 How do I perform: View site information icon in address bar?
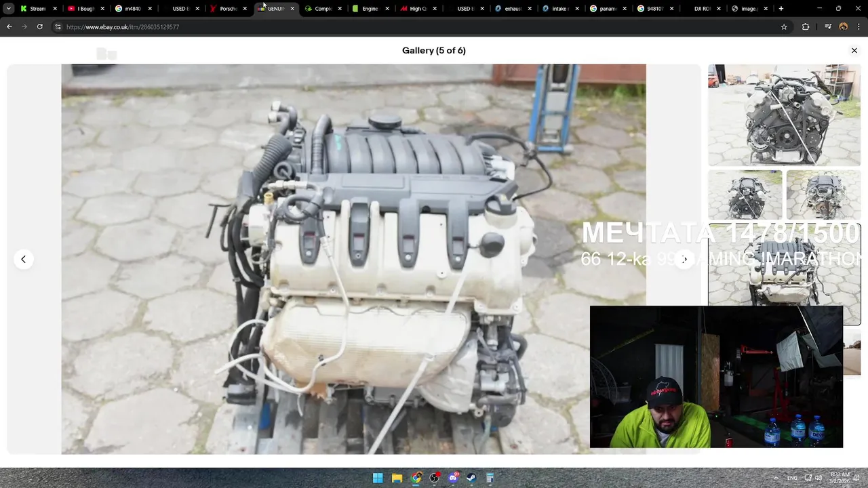click(58, 26)
